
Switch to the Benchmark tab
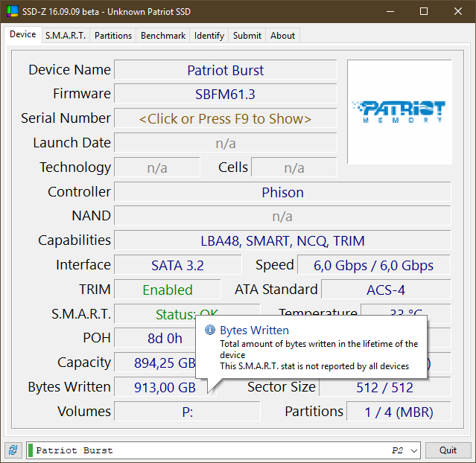(163, 36)
